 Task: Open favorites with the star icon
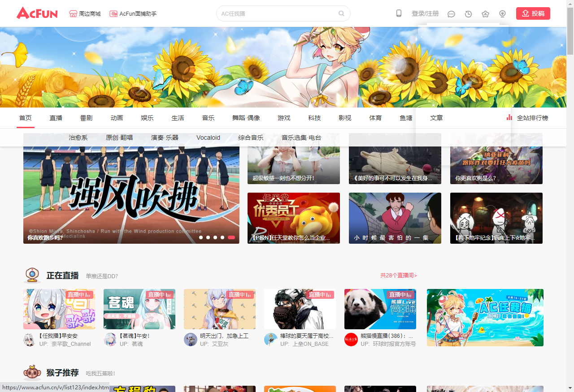tap(485, 14)
